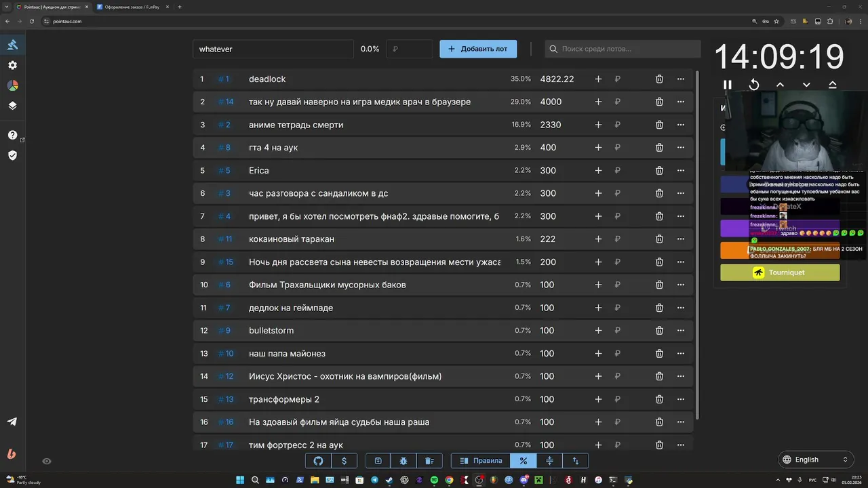The image size is (868, 488).
Task: Open more options for Фильм Трахальщики lot
Action: (681, 285)
